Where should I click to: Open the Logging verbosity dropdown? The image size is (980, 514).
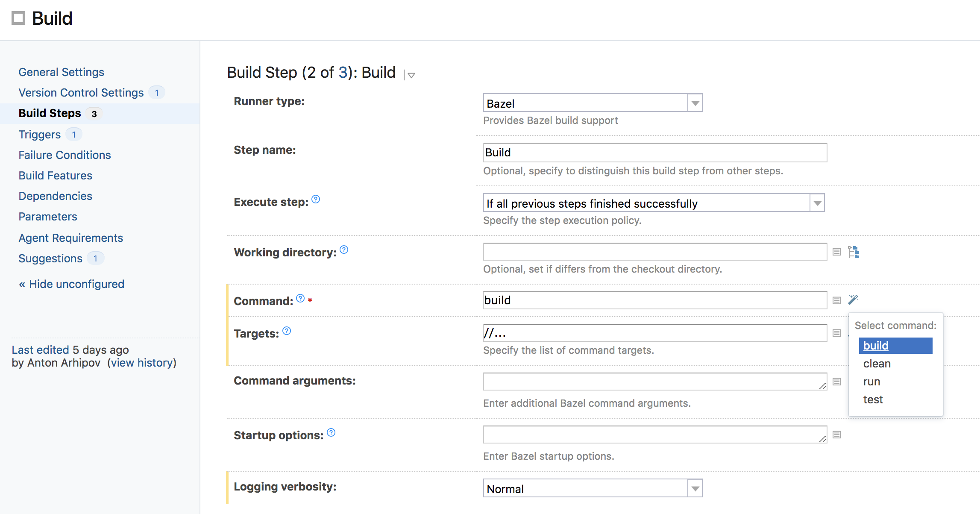click(695, 488)
